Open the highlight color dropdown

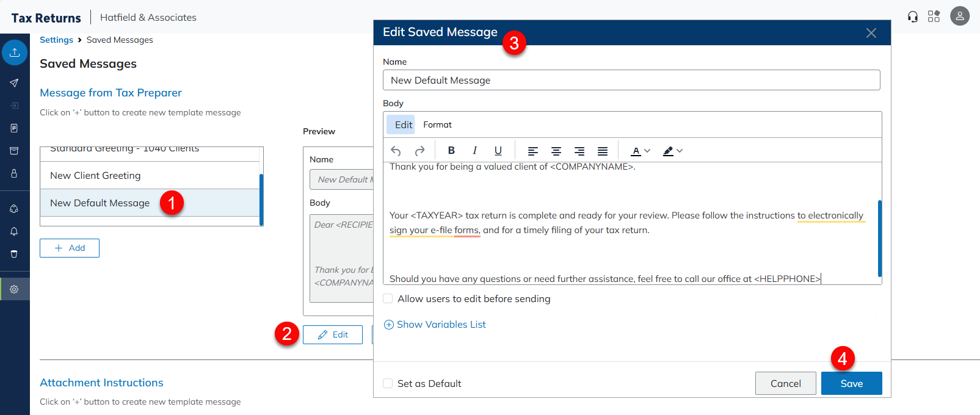point(673,151)
